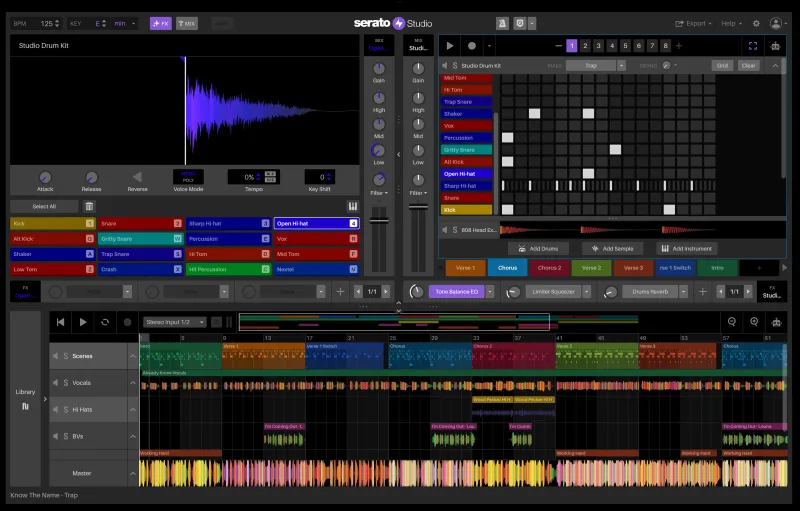Select pattern bar 8
The image size is (800, 511).
665,46
